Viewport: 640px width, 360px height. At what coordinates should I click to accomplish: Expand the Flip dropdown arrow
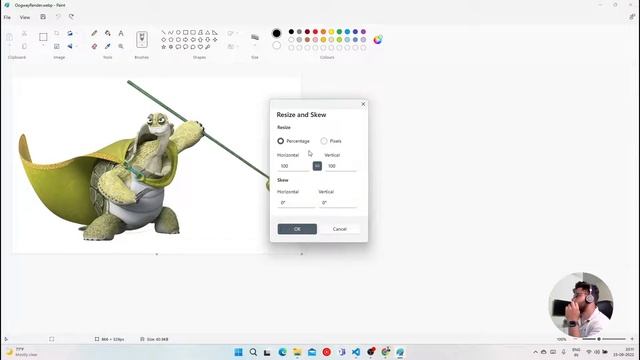[x=76, y=47]
